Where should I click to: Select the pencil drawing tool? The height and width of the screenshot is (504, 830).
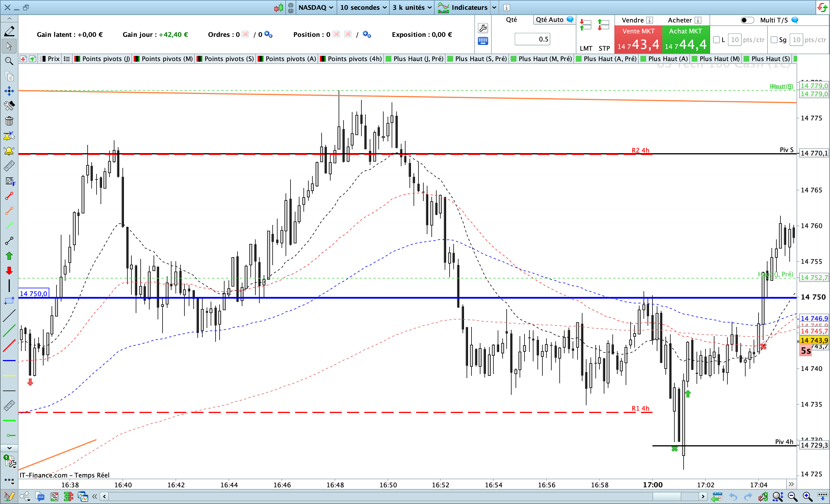[x=9, y=31]
